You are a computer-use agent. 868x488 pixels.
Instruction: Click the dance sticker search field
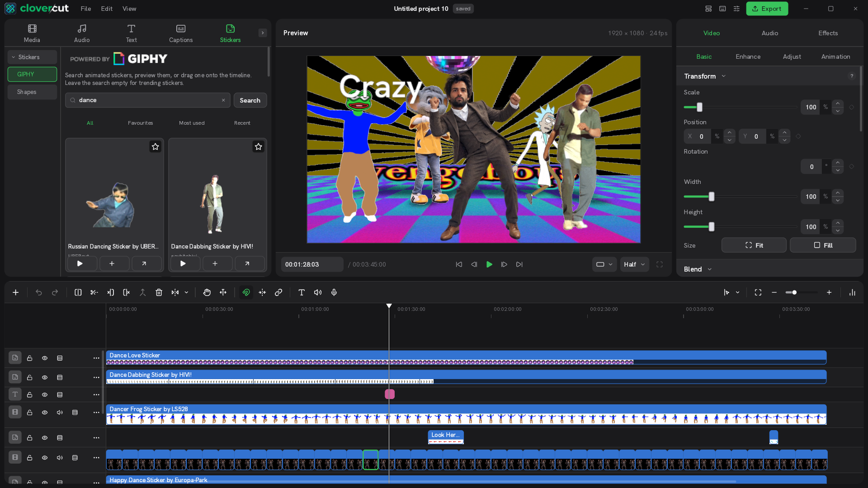148,100
